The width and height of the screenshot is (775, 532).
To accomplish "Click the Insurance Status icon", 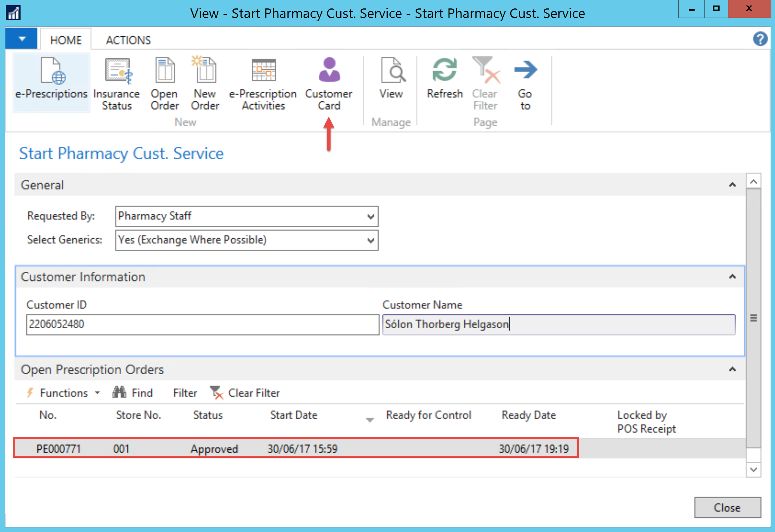I will point(117,70).
